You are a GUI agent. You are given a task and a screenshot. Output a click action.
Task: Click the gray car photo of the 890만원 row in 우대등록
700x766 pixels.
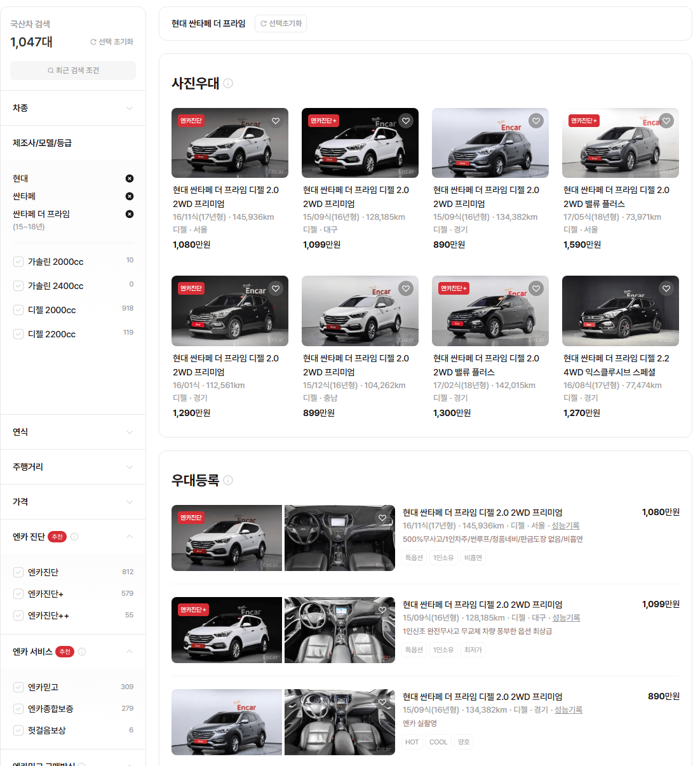[x=227, y=722]
